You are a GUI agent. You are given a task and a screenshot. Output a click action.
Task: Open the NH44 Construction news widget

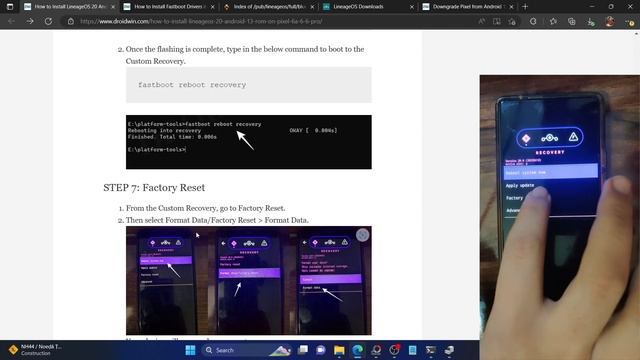[x=36, y=350]
